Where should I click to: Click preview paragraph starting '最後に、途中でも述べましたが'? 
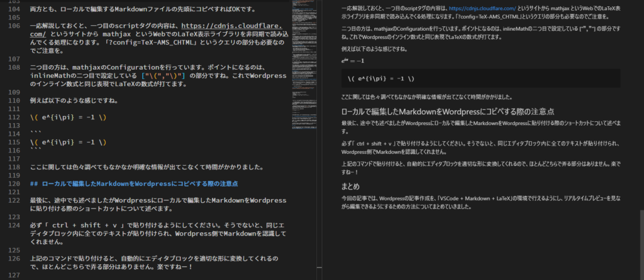coord(481,127)
